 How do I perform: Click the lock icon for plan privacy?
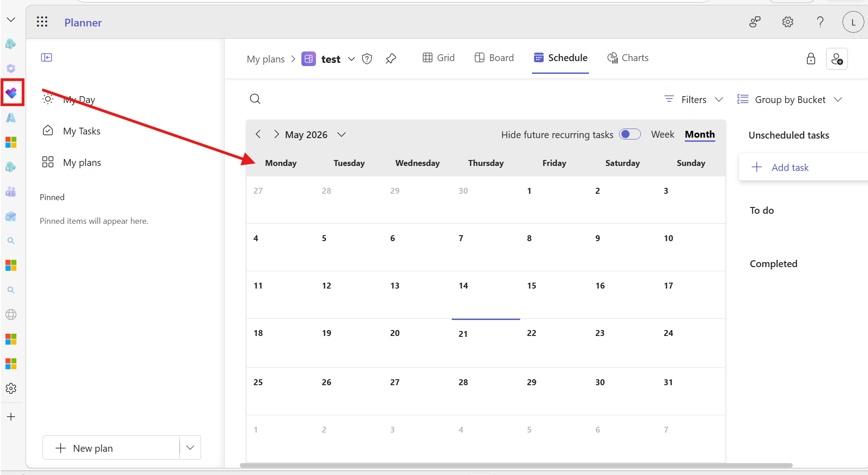[811, 58]
